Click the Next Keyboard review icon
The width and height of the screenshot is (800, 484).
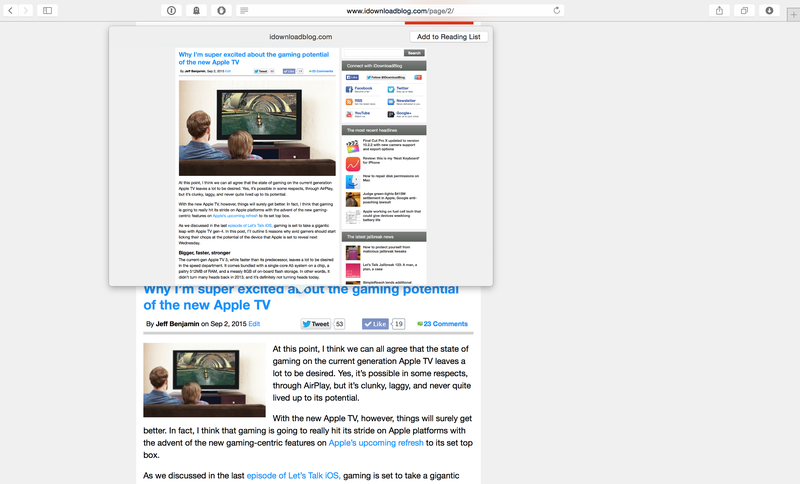coord(353,164)
